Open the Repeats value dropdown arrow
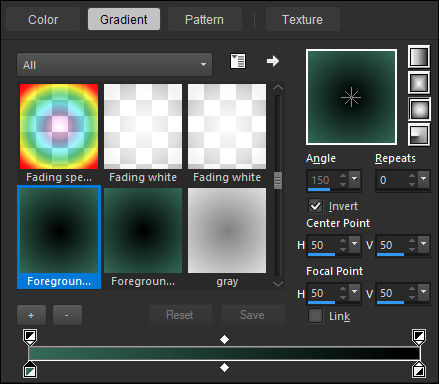Image resolution: width=439 pixels, height=384 pixels. pyautogui.click(x=423, y=180)
